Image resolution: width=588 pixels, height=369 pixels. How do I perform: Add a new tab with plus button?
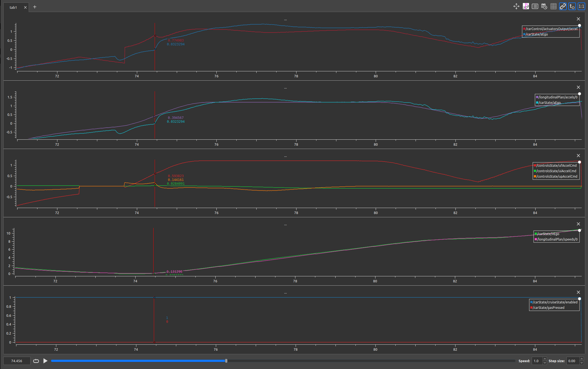(x=35, y=7)
